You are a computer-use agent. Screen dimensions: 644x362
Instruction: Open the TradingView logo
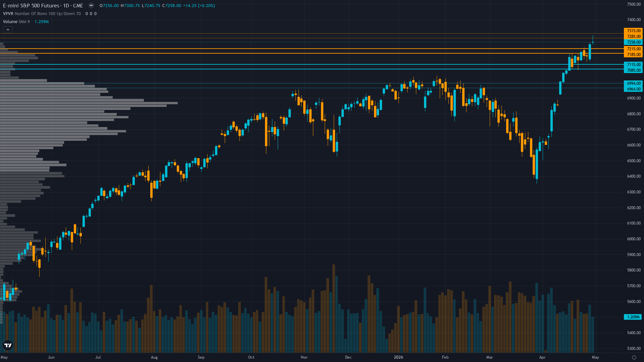click(x=8, y=345)
